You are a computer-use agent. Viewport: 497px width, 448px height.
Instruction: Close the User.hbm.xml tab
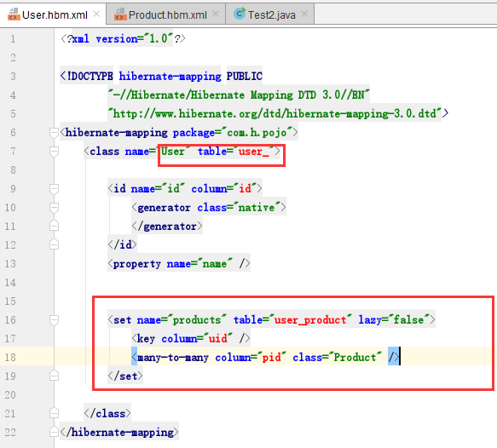tap(96, 14)
